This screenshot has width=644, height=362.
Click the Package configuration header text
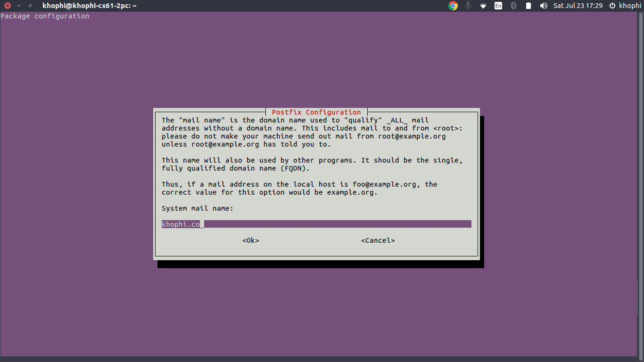(x=45, y=16)
